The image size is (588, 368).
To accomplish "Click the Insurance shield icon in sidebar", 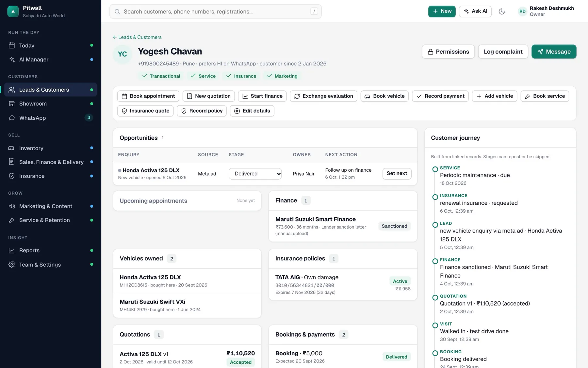I will [x=12, y=176].
